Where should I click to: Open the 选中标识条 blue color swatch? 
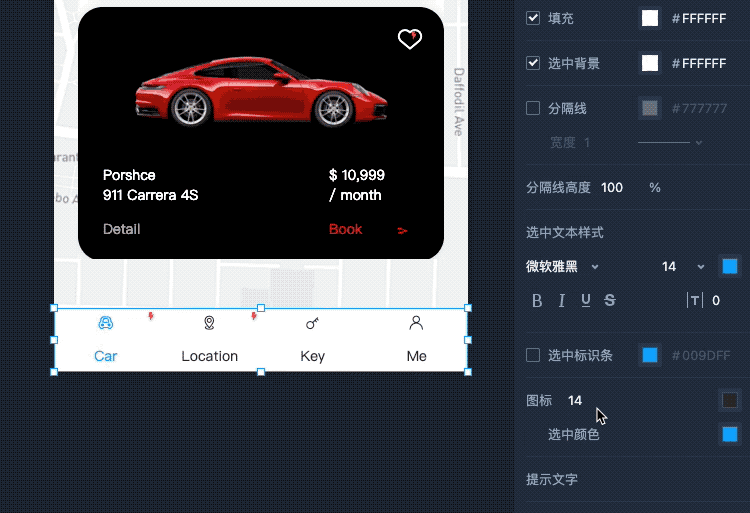(650, 355)
